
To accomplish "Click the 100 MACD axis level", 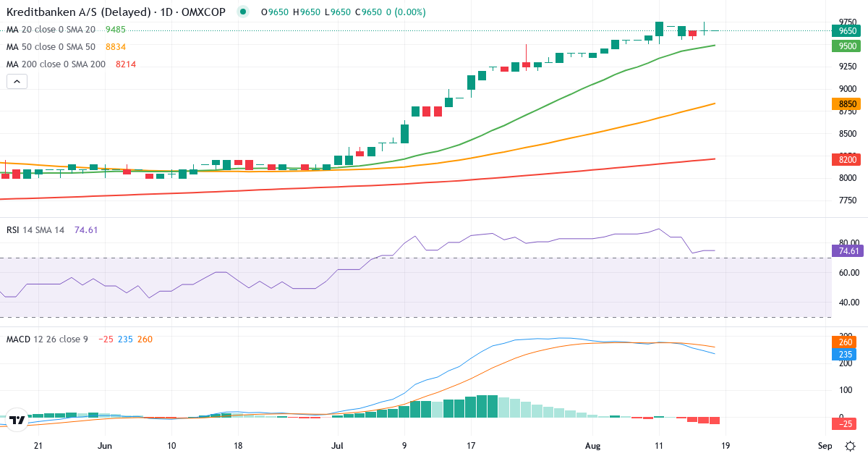I will (847, 390).
